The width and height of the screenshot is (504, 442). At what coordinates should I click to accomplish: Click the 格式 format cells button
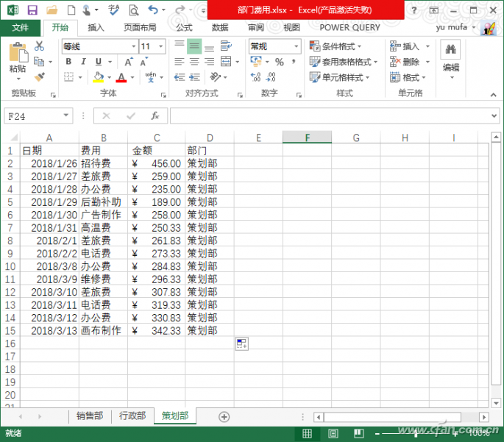click(408, 77)
